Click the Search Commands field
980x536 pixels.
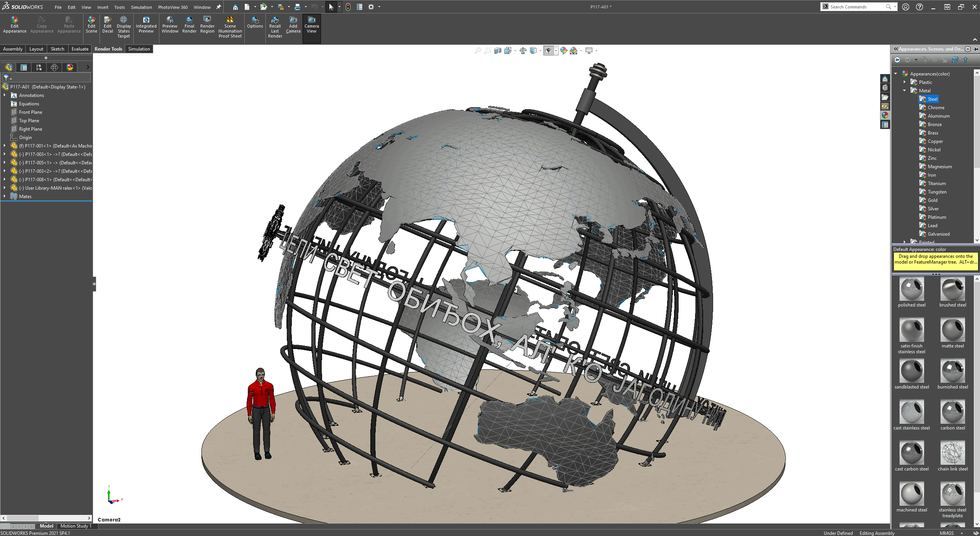point(859,7)
